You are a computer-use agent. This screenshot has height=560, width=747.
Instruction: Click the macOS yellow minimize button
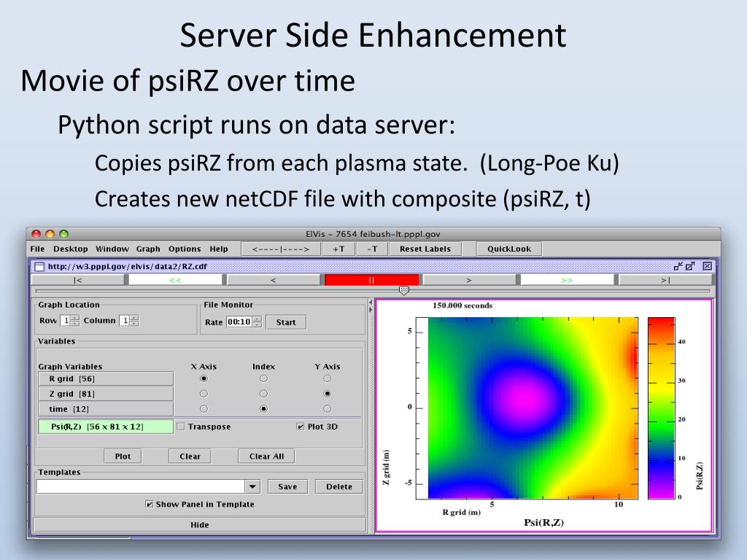pyautogui.click(x=50, y=234)
